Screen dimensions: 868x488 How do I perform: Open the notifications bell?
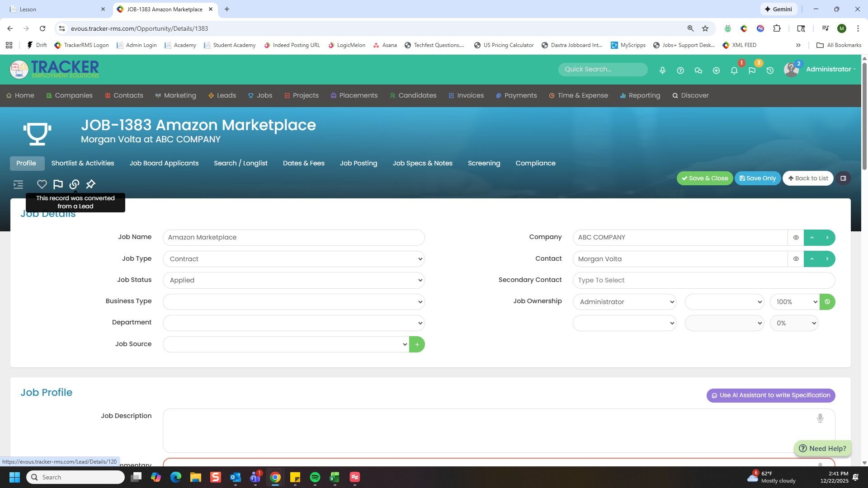click(x=734, y=70)
